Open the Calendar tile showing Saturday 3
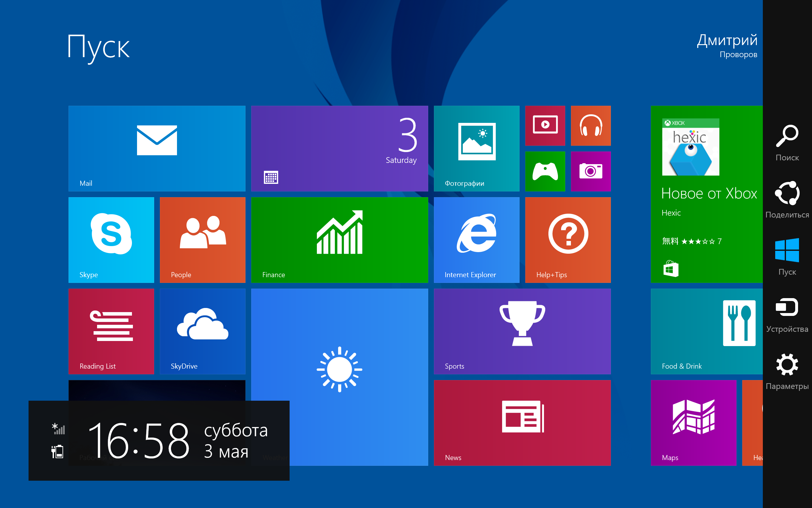The width and height of the screenshot is (812, 508). tap(340, 149)
